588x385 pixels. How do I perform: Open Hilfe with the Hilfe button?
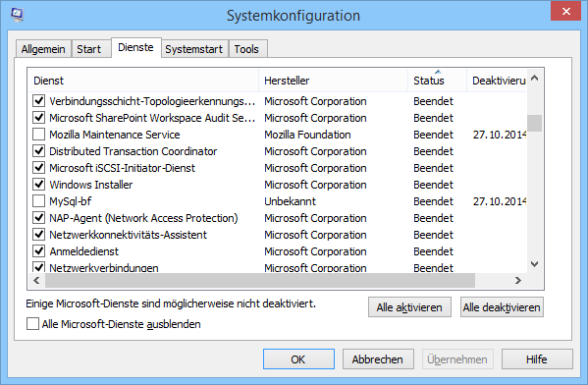click(x=537, y=359)
